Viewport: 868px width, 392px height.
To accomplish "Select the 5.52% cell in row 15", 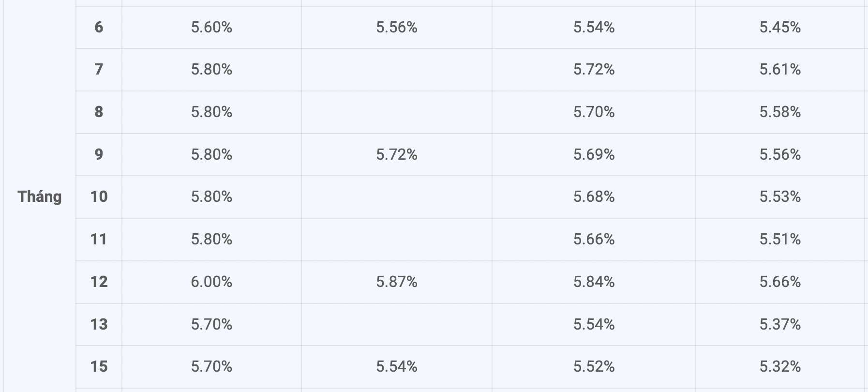I will click(x=594, y=366).
